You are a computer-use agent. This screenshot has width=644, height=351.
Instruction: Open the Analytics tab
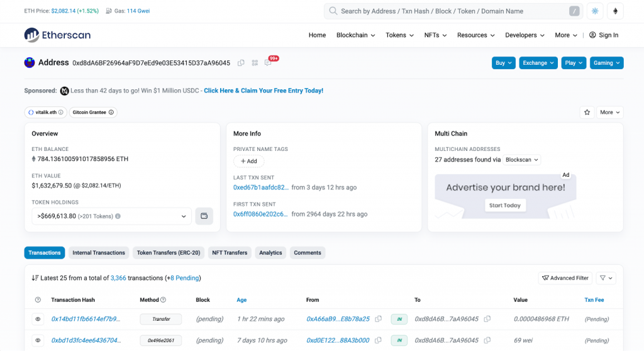(x=270, y=253)
